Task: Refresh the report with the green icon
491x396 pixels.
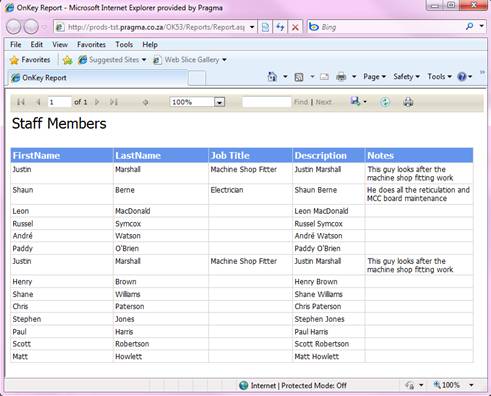Action: pos(385,102)
